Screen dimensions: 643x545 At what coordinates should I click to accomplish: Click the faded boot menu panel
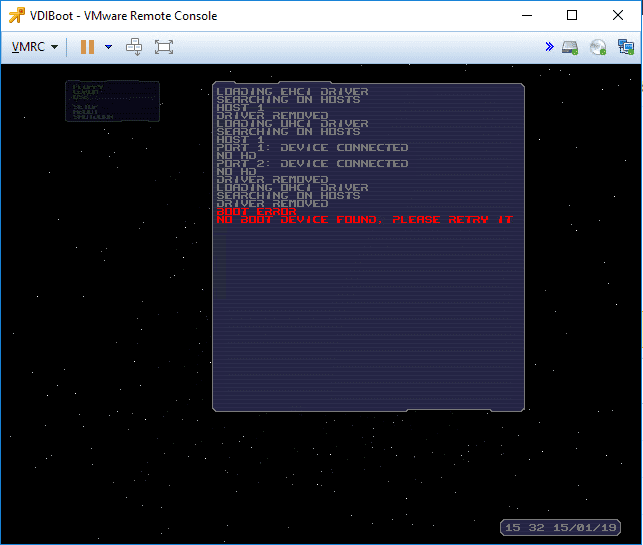tap(112, 101)
